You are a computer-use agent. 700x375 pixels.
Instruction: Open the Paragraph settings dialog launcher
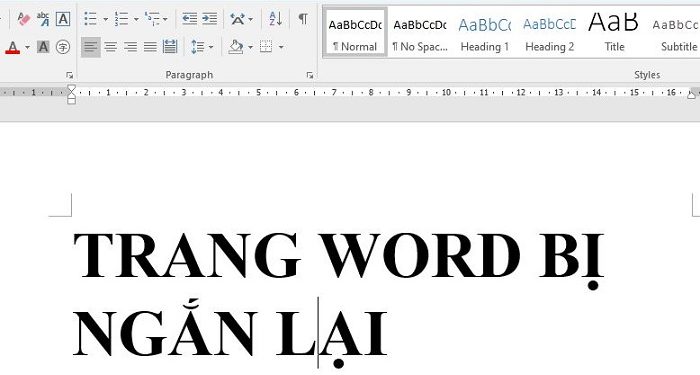coord(310,75)
